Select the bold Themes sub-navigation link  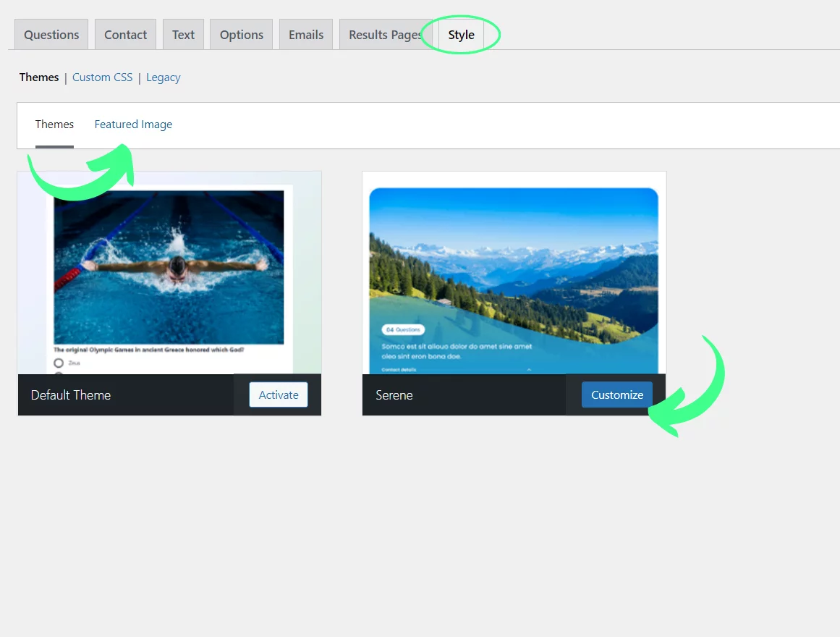[x=39, y=77]
